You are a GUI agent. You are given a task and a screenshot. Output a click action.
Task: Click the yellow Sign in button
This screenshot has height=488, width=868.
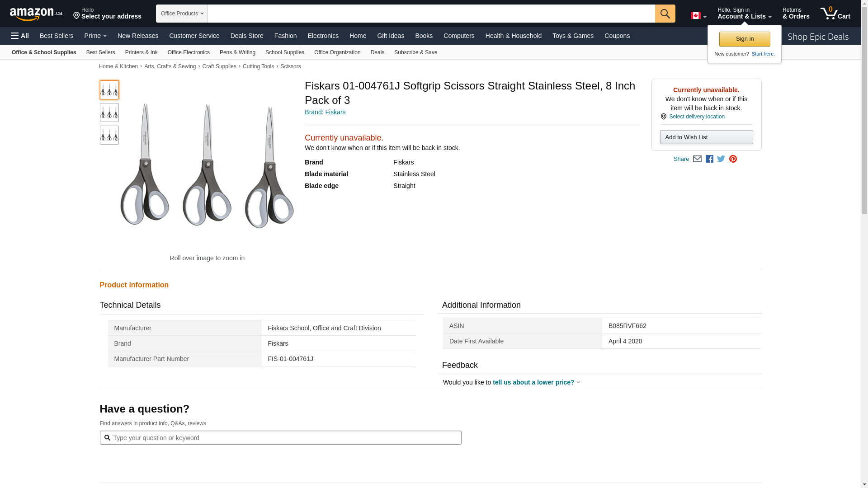pyautogui.click(x=745, y=39)
